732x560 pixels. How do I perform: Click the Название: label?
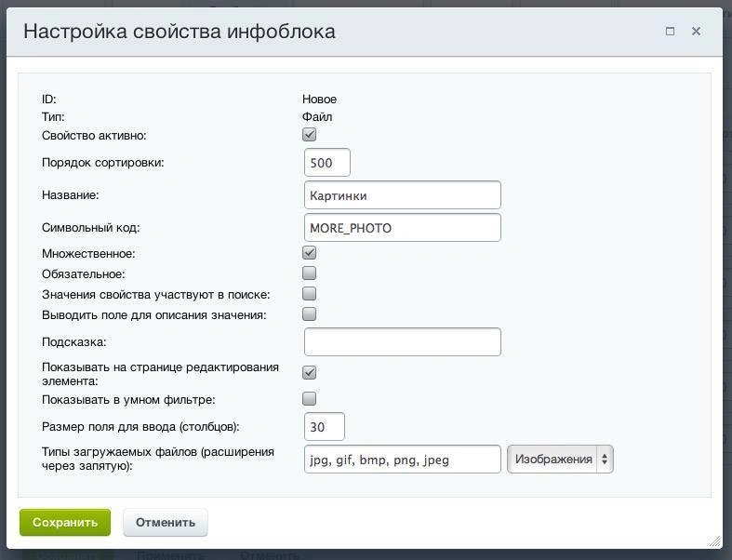click(x=70, y=194)
